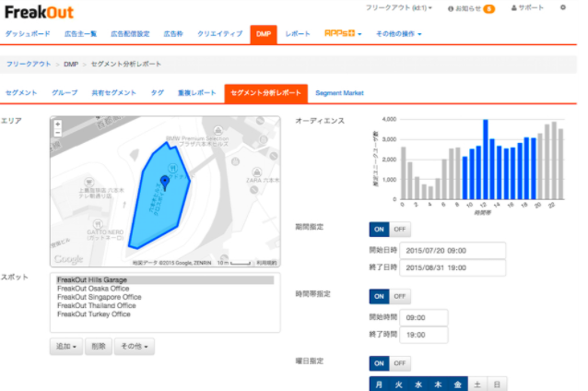This screenshot has height=391, width=588.
Task: Open the その他 dropdown below spot list
Action: tap(135, 347)
